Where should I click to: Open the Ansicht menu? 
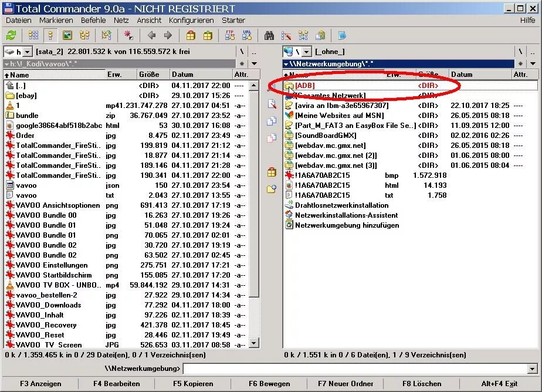[149, 21]
